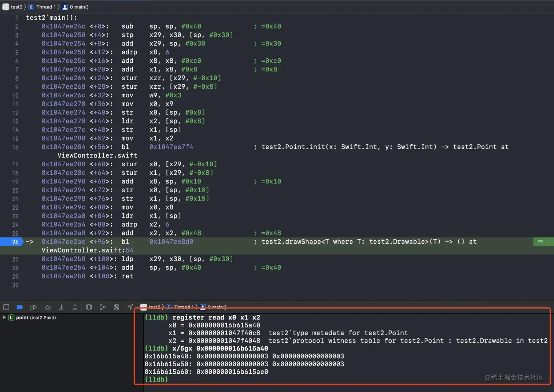Click the instruction pointer arrow at line 26
554x392 pixels.
(29, 241)
